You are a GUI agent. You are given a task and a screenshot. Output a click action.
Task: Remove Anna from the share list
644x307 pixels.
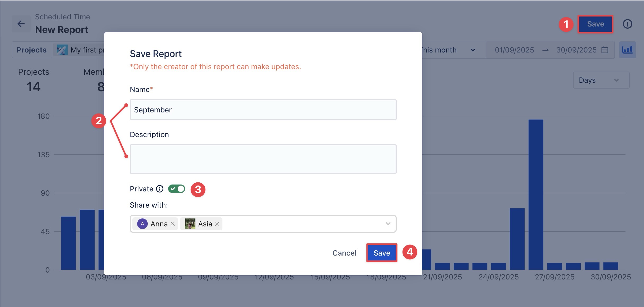coord(173,224)
